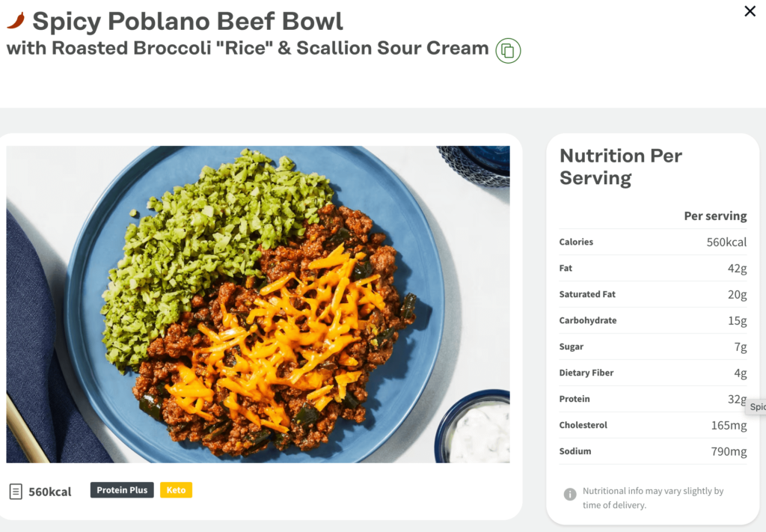The height and width of the screenshot is (532, 766).
Task: Switch to the Per serving column header
Action: (715, 215)
